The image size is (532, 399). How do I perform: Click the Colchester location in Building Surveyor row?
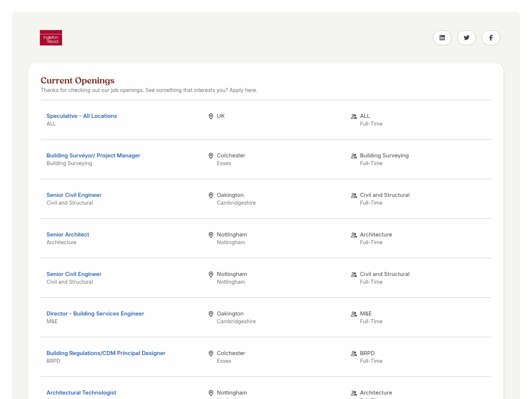(231, 156)
